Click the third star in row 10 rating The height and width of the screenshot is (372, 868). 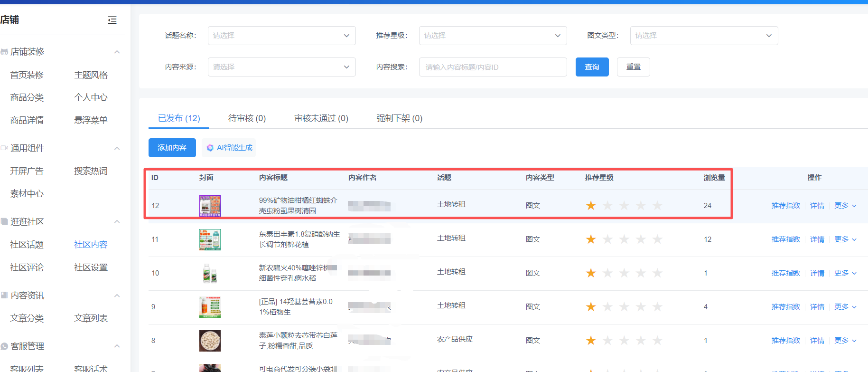(x=624, y=273)
